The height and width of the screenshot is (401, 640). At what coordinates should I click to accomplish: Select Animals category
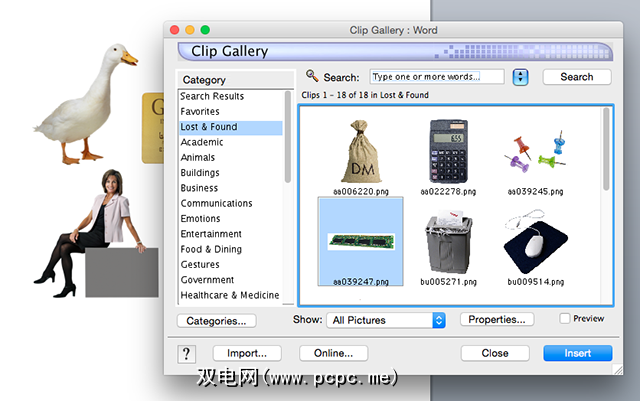pyautogui.click(x=231, y=157)
